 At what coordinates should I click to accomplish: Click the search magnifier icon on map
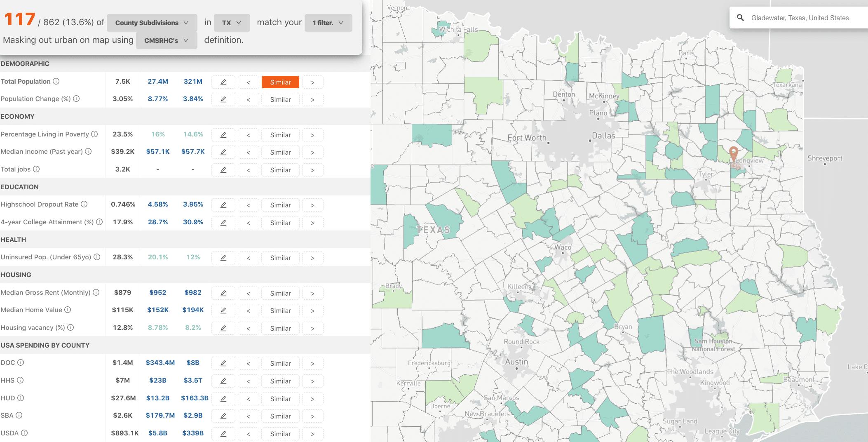[740, 18]
